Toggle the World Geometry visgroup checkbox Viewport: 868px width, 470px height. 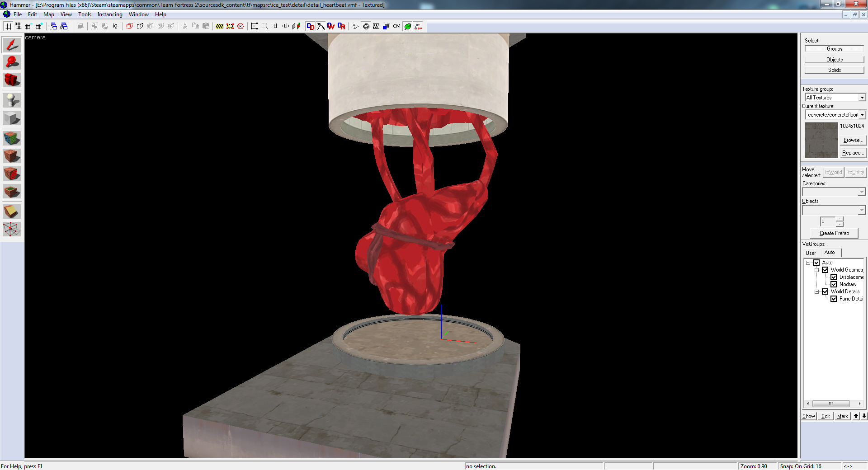[825, 270]
